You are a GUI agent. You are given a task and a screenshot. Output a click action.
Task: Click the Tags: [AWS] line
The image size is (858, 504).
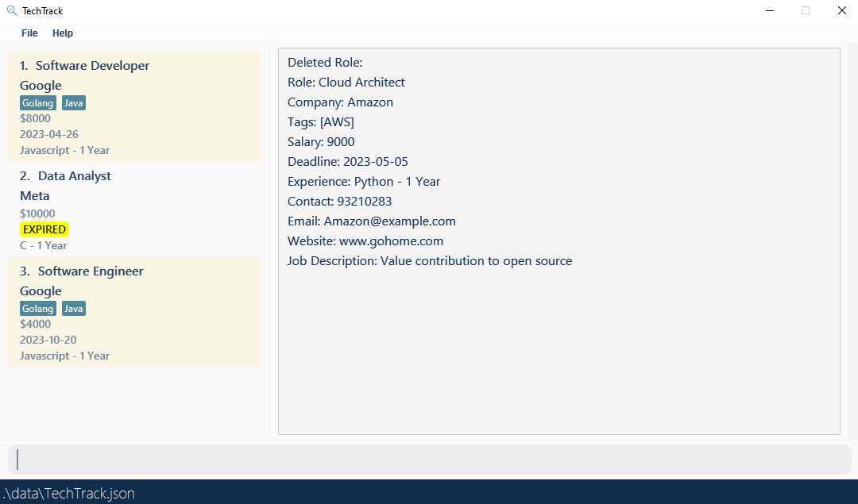(x=321, y=122)
